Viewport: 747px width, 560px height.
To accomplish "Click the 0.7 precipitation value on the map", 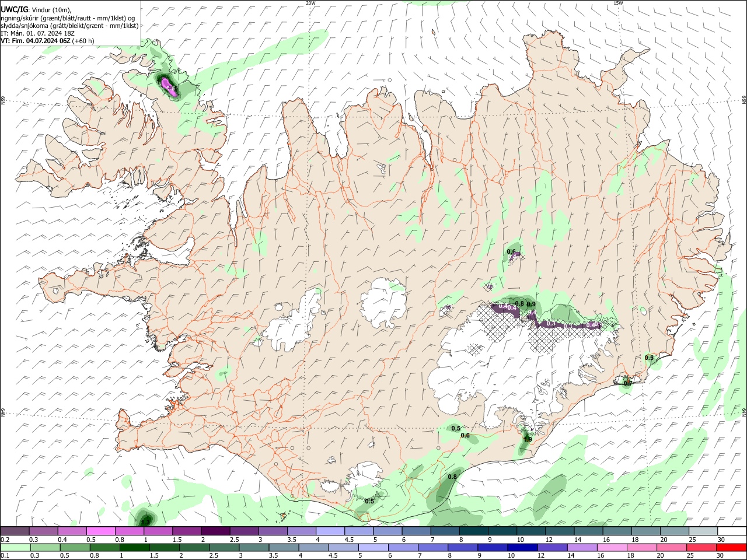I will pyautogui.click(x=628, y=383).
